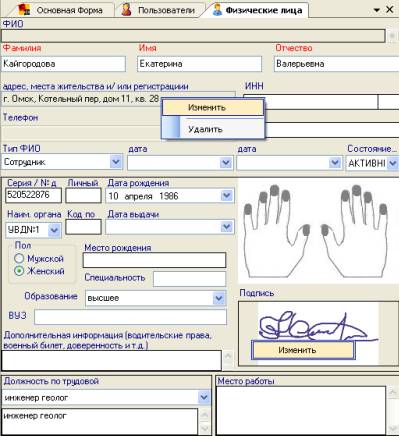Click the Физические лица tab person icon
The height and width of the screenshot is (436, 399).
click(x=217, y=10)
